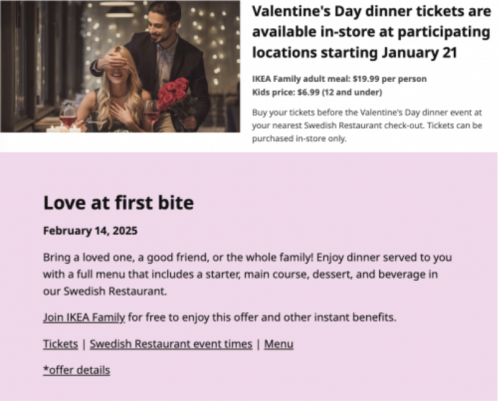The image size is (500, 404).
Task: Click the Love at first bite heading
Action: click(x=118, y=203)
